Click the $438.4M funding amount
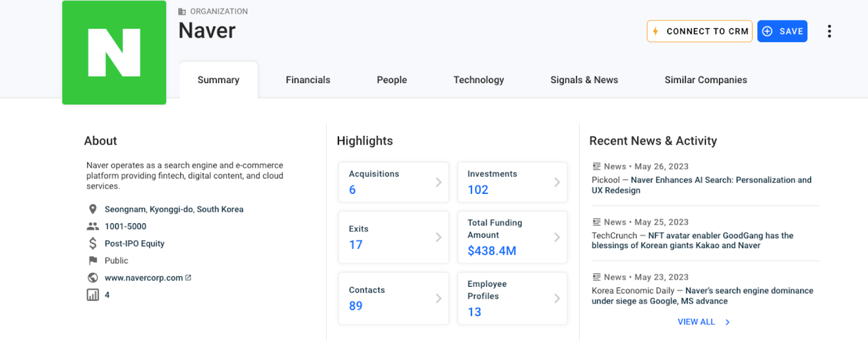The image size is (868, 353). pyautogui.click(x=492, y=251)
